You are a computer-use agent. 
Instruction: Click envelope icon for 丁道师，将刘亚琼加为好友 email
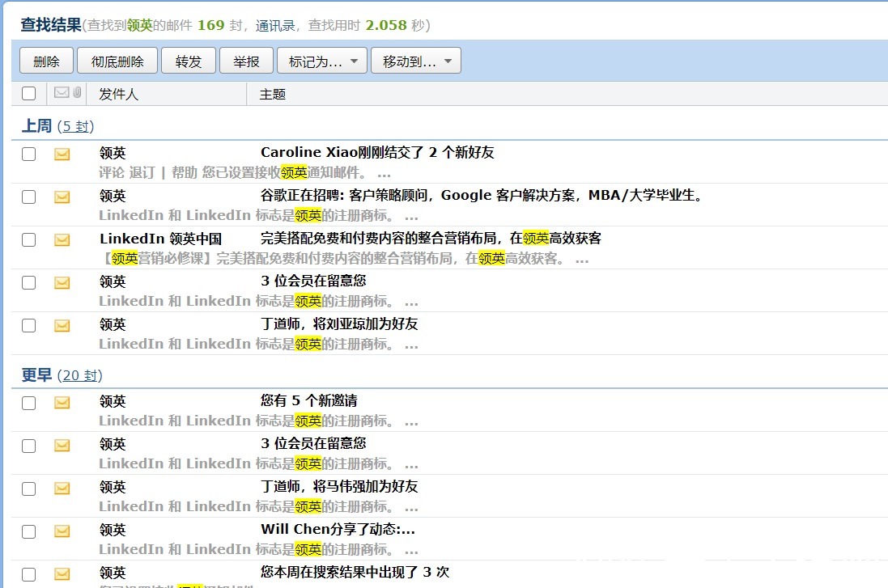pyautogui.click(x=62, y=325)
